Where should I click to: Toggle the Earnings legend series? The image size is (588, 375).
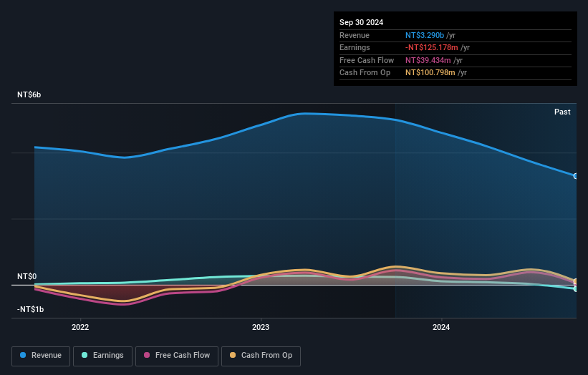click(102, 356)
